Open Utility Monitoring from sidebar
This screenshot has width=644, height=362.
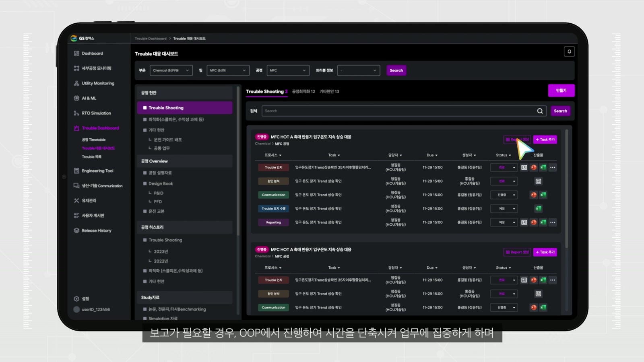click(94, 83)
